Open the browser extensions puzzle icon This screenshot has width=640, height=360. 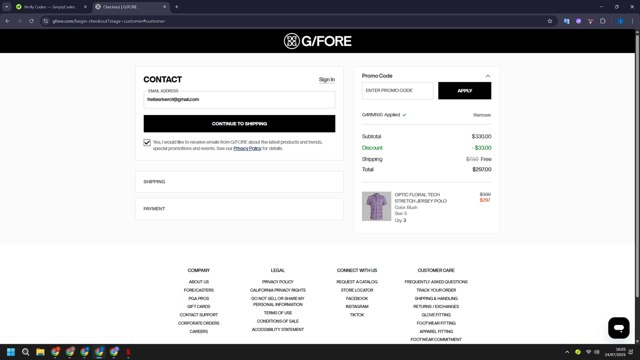click(603, 21)
